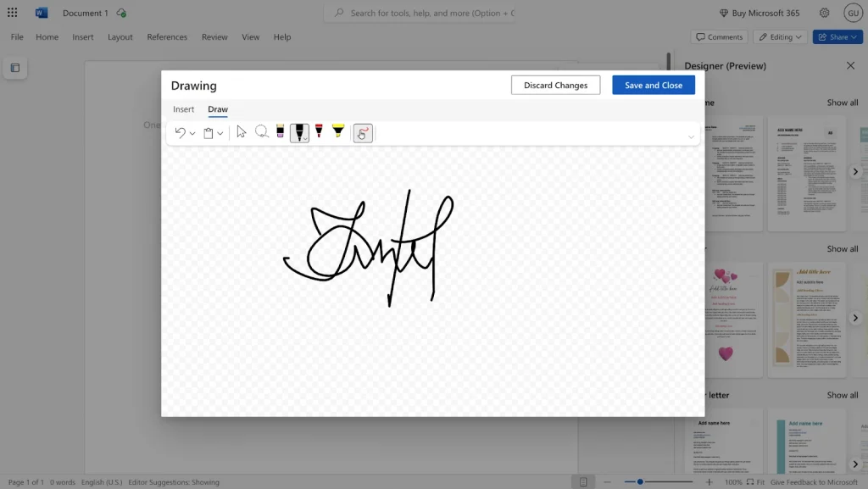Select the black pen tool
868x489 pixels.
(x=299, y=132)
